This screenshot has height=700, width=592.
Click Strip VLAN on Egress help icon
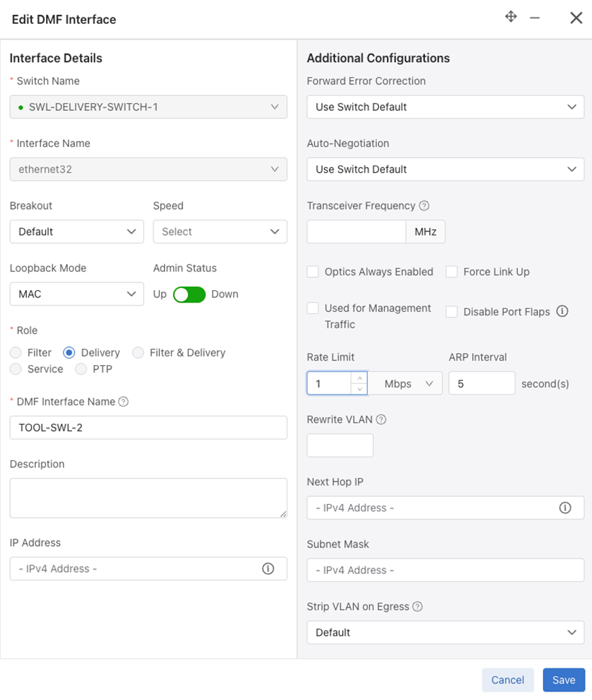(x=418, y=606)
